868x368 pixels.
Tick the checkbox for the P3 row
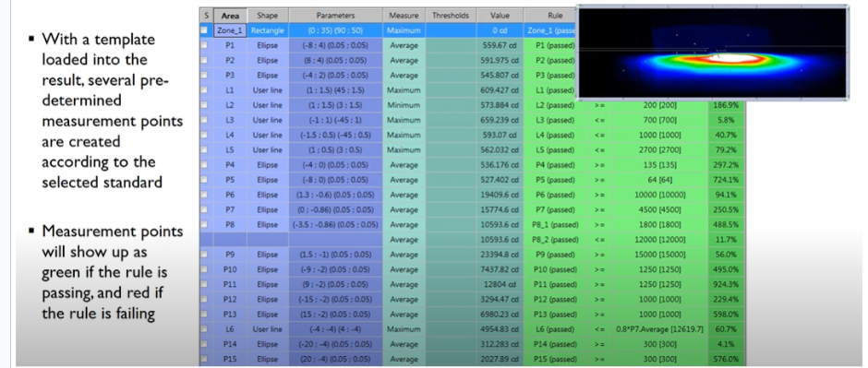[x=205, y=76]
